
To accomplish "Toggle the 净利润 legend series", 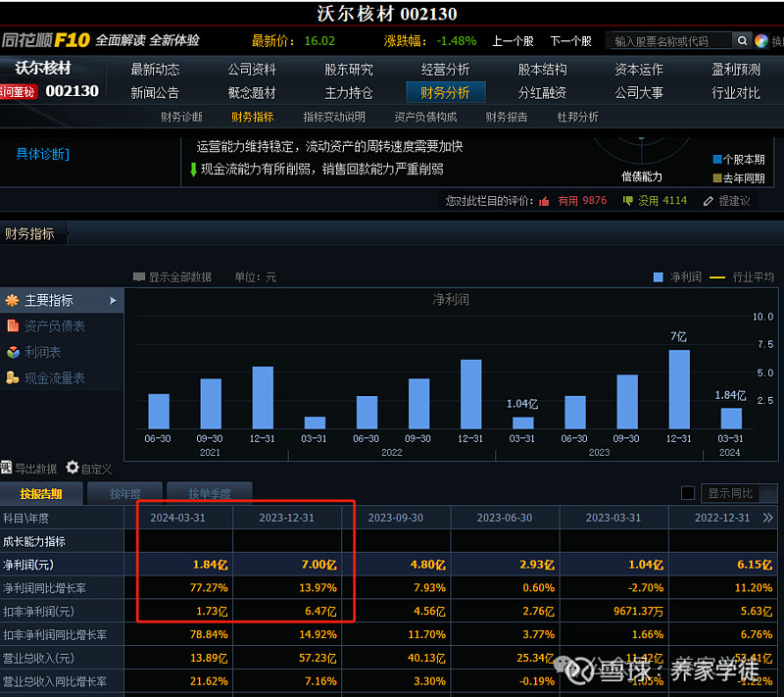I will pos(678,277).
